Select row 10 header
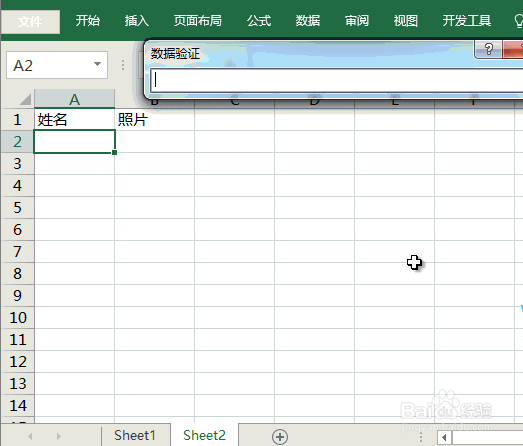 coord(17,318)
